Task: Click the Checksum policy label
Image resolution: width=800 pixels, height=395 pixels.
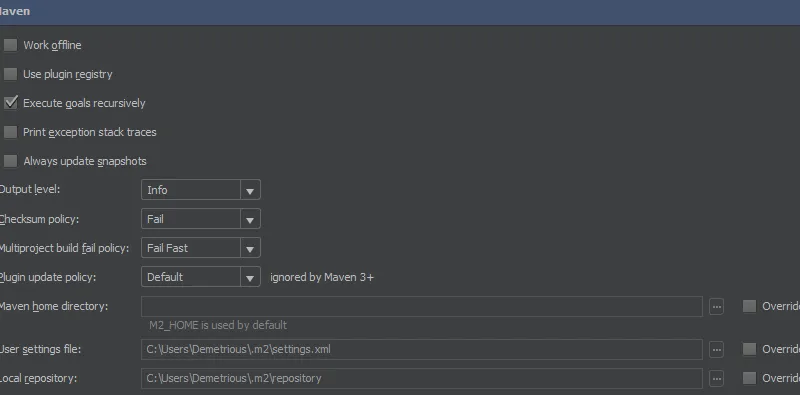Action: (39, 219)
